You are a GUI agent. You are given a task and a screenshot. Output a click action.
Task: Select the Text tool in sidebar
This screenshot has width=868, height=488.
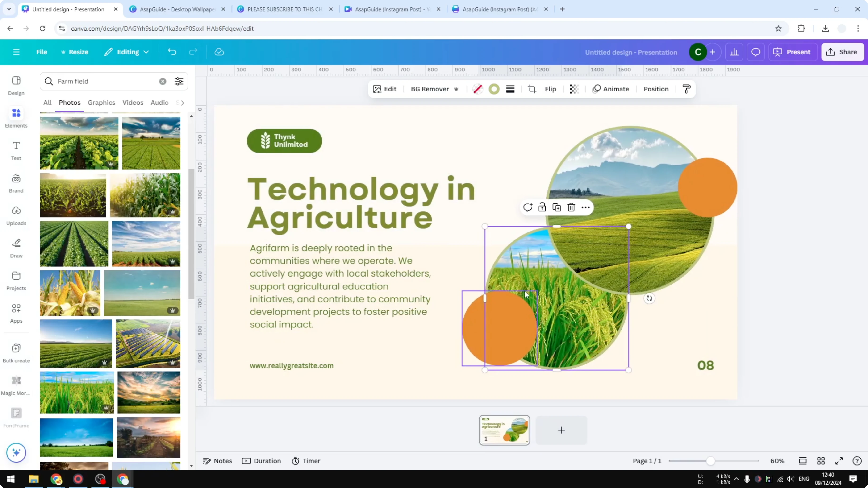pos(16,150)
